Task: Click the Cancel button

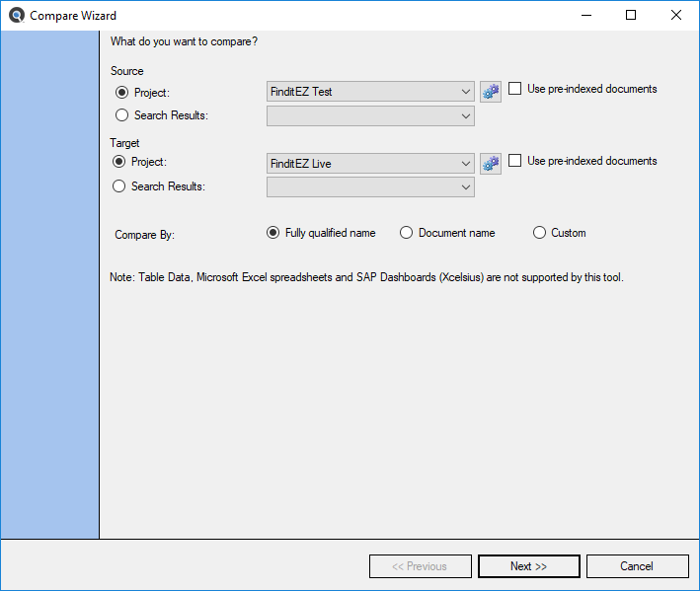Action: (x=638, y=566)
